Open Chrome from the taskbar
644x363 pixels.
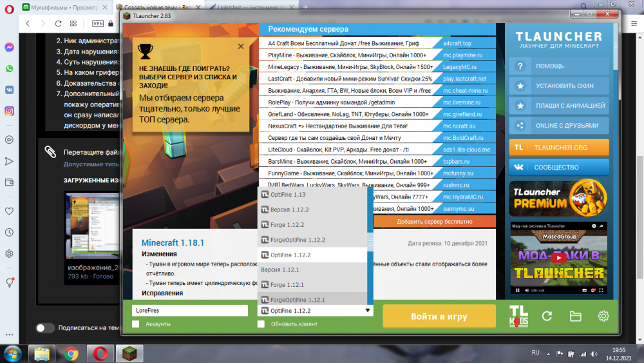click(x=71, y=353)
